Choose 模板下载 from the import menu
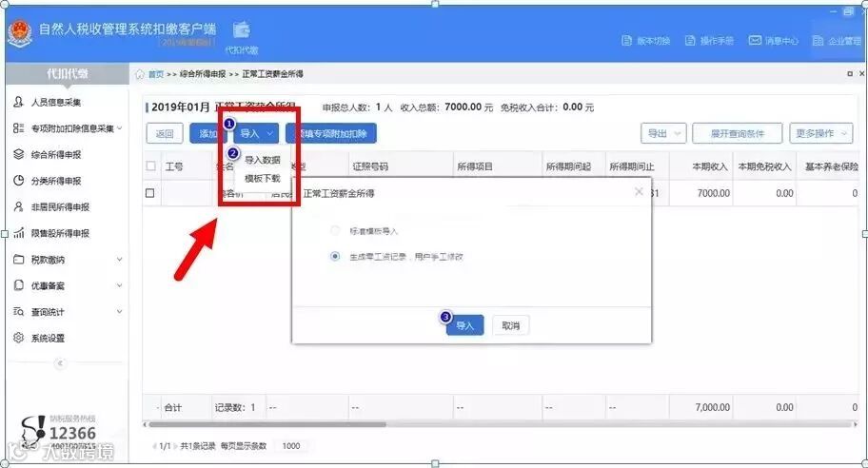 coord(263,179)
